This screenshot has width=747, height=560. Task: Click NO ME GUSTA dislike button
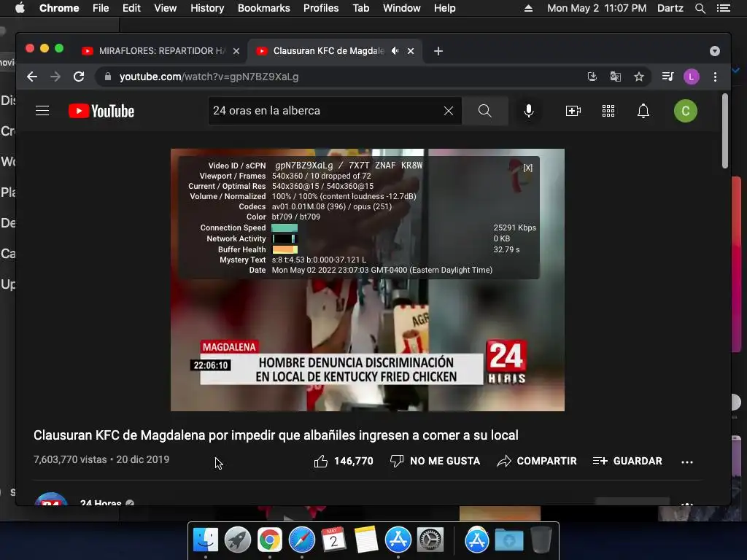pos(435,461)
